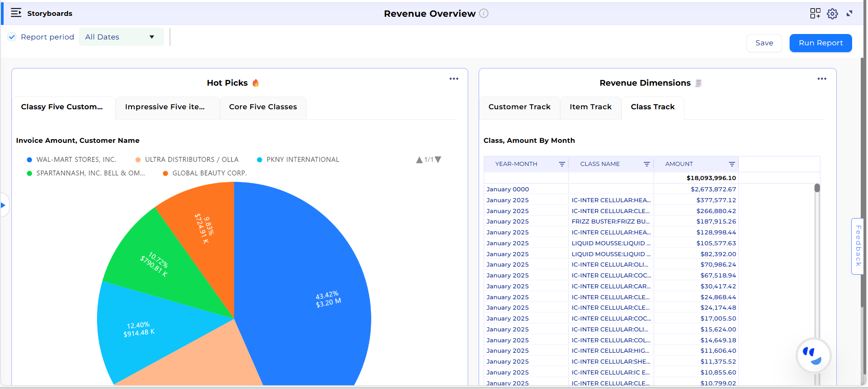Switch to the Item Track tab

[x=590, y=107]
